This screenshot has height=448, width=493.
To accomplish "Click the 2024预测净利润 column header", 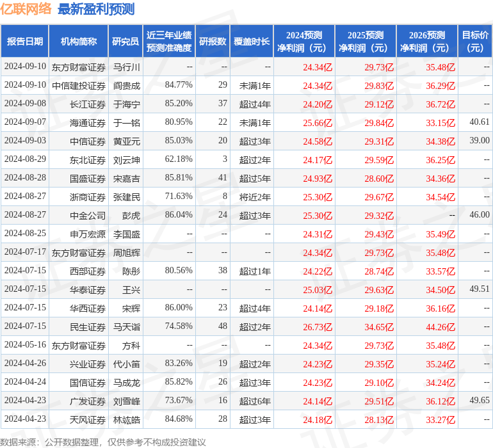I will click(x=304, y=42).
